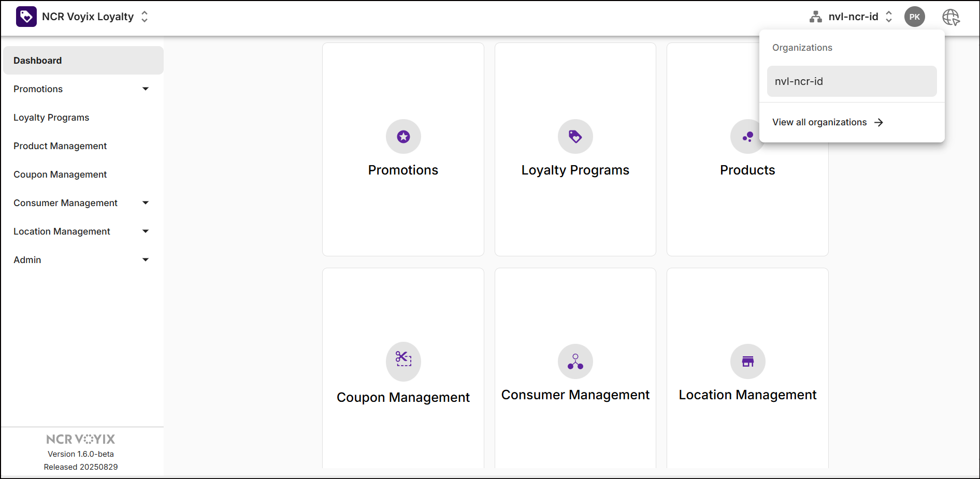Open the NCR Voyix Loyalty app switcher

145,17
